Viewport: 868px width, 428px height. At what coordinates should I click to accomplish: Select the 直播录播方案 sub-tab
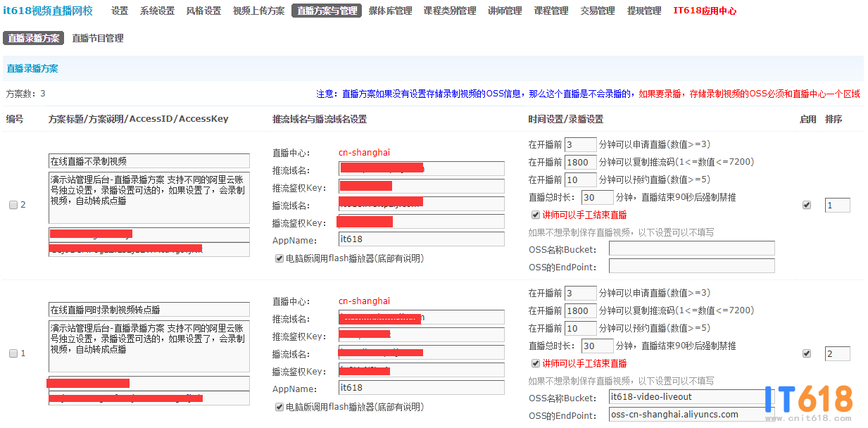33,38
